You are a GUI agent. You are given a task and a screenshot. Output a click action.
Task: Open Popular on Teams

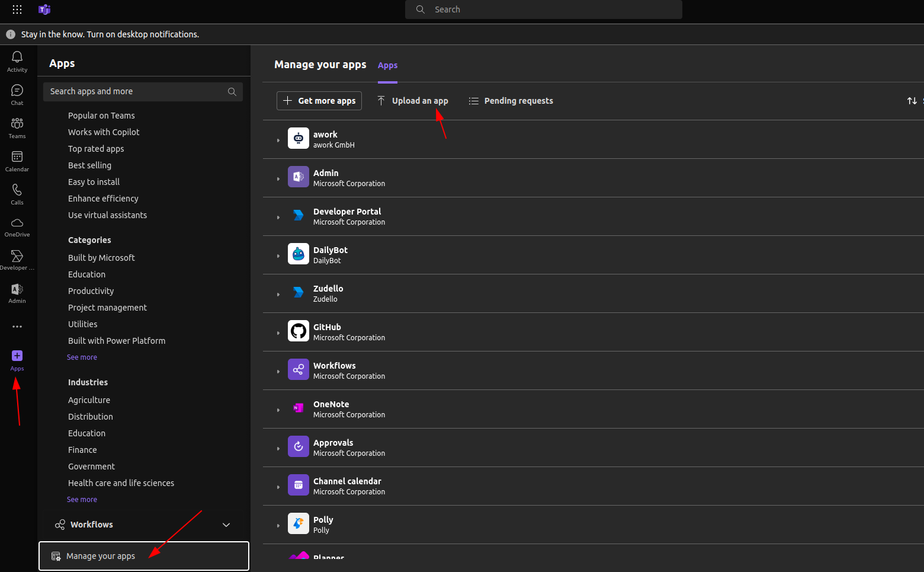(101, 116)
